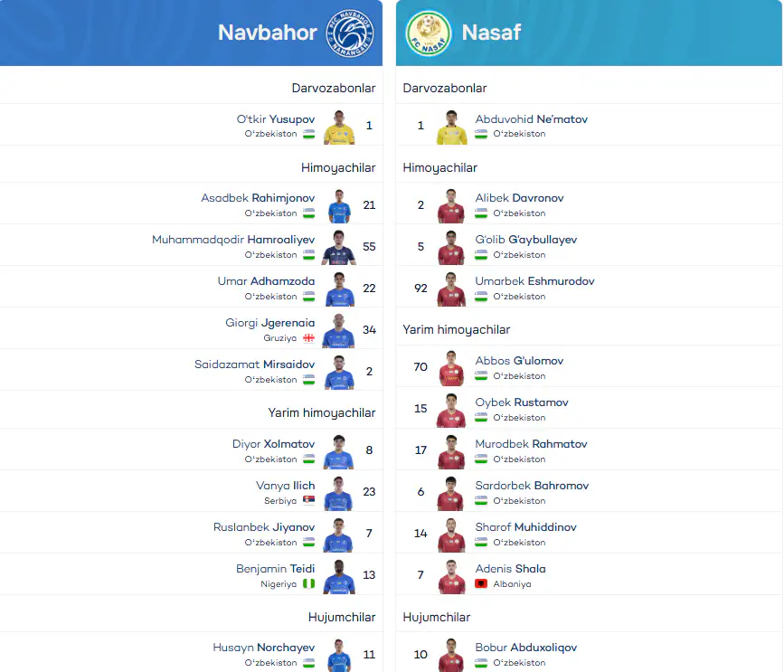View Sardorbek Bahromov's player page
The height and width of the screenshot is (672, 784).
coord(532,486)
